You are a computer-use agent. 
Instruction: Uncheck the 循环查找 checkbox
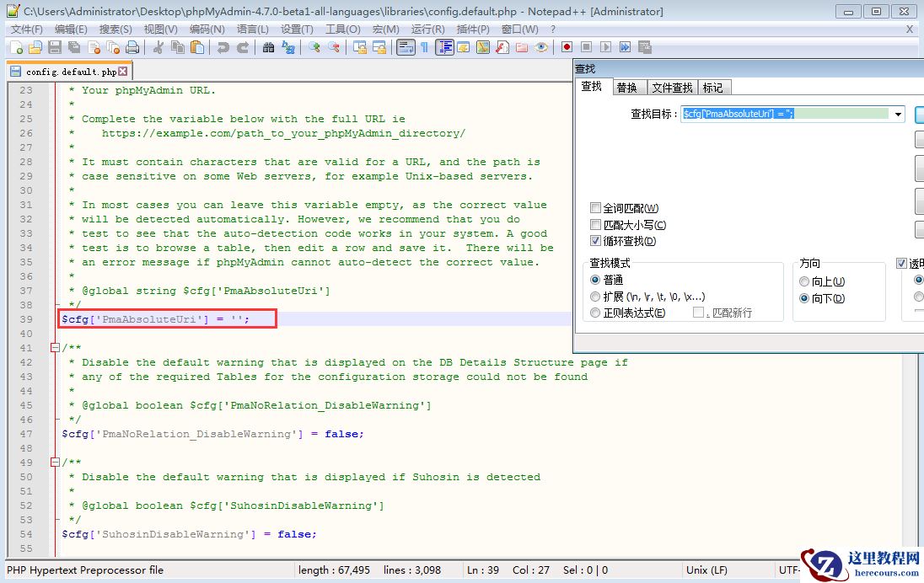coord(596,241)
